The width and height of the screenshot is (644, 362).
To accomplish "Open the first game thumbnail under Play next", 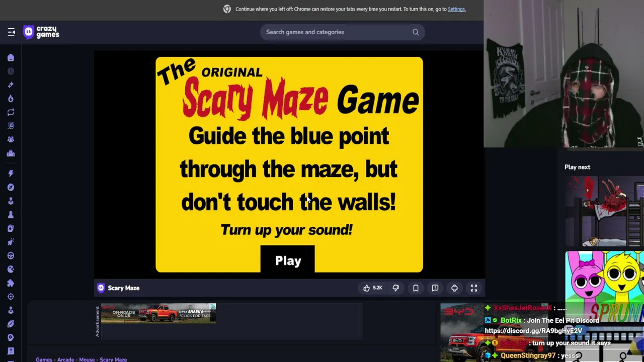I will [x=604, y=211].
